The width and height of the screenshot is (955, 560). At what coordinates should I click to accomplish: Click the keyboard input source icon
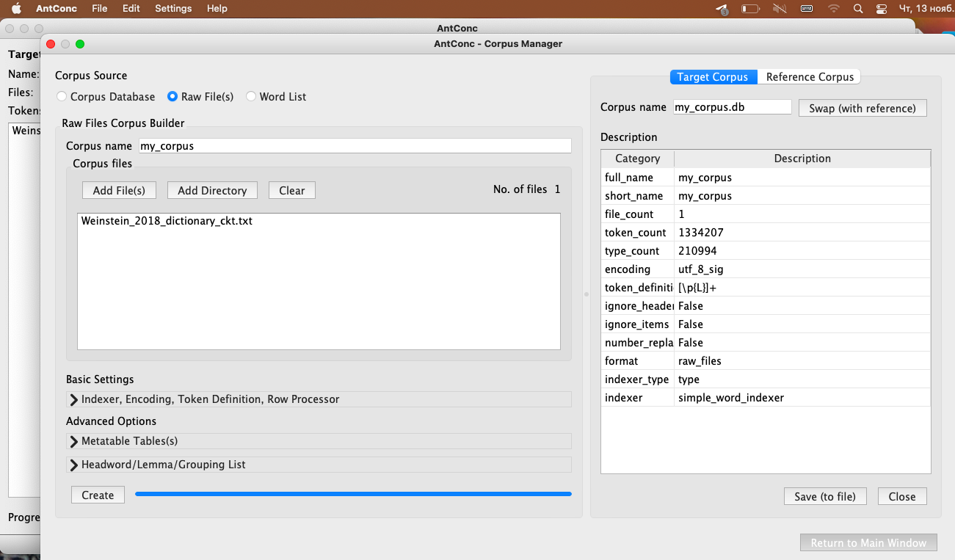(807, 9)
